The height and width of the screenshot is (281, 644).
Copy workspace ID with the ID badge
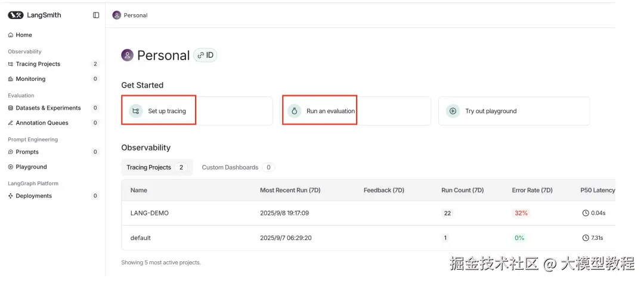point(205,55)
